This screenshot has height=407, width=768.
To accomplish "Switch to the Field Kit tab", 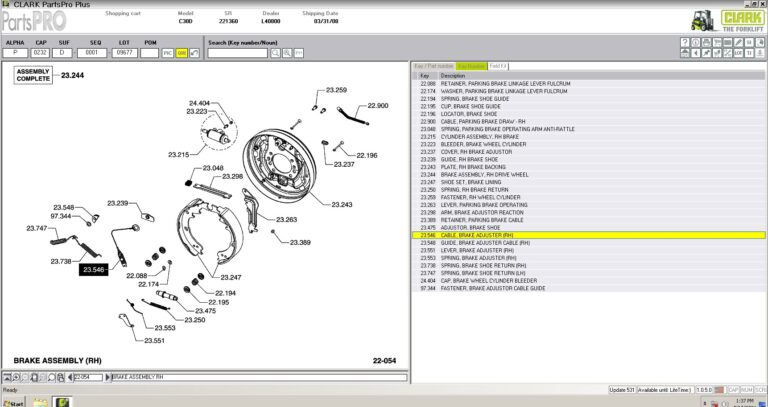I will (498, 66).
